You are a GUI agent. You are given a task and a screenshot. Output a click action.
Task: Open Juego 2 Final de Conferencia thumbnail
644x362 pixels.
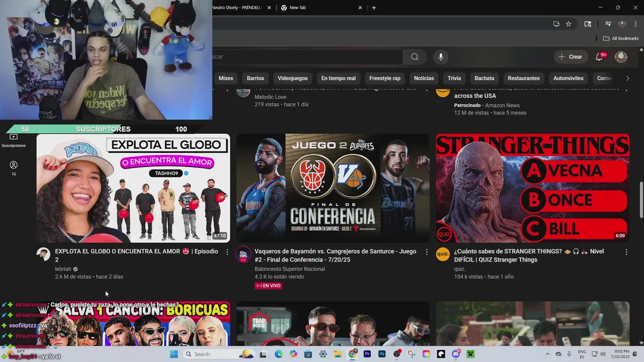pyautogui.click(x=333, y=188)
